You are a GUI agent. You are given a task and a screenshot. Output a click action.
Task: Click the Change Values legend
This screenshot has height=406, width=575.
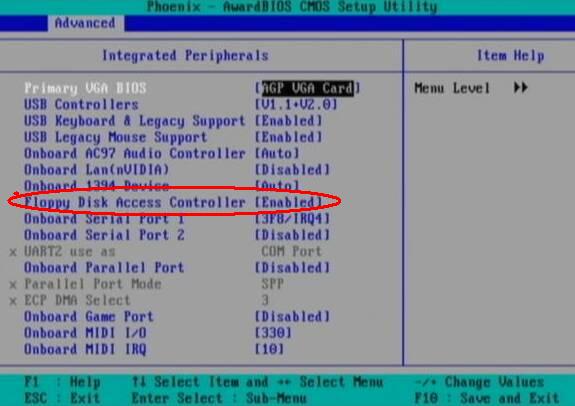[x=479, y=382]
